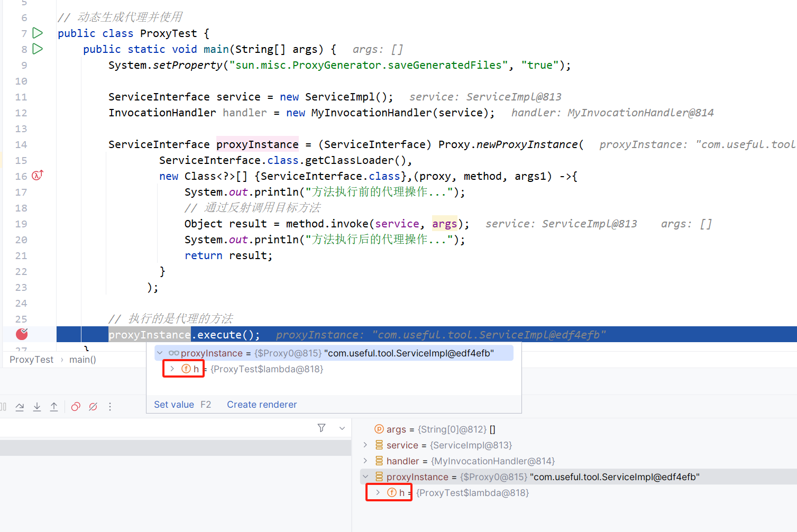Click setProperty call on line 9
The image size is (797, 532).
pos(188,65)
